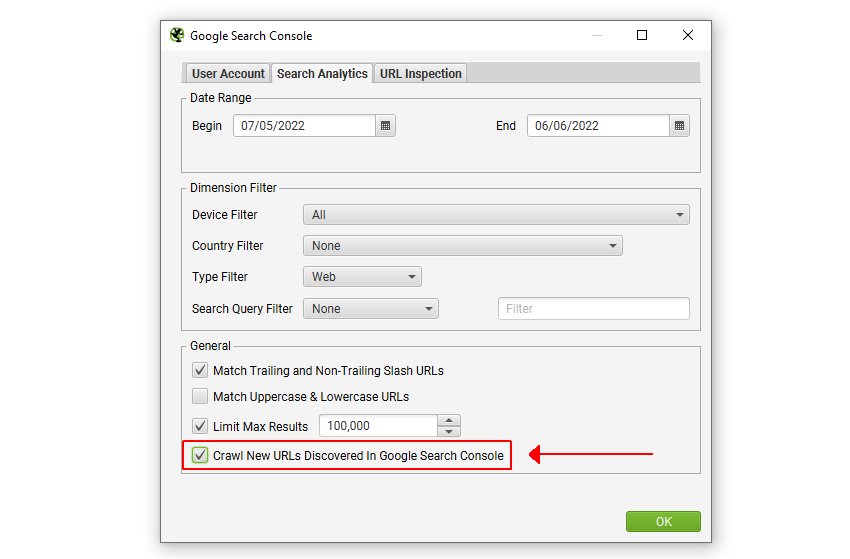
Task: Open the End date calendar picker
Action: pos(679,126)
